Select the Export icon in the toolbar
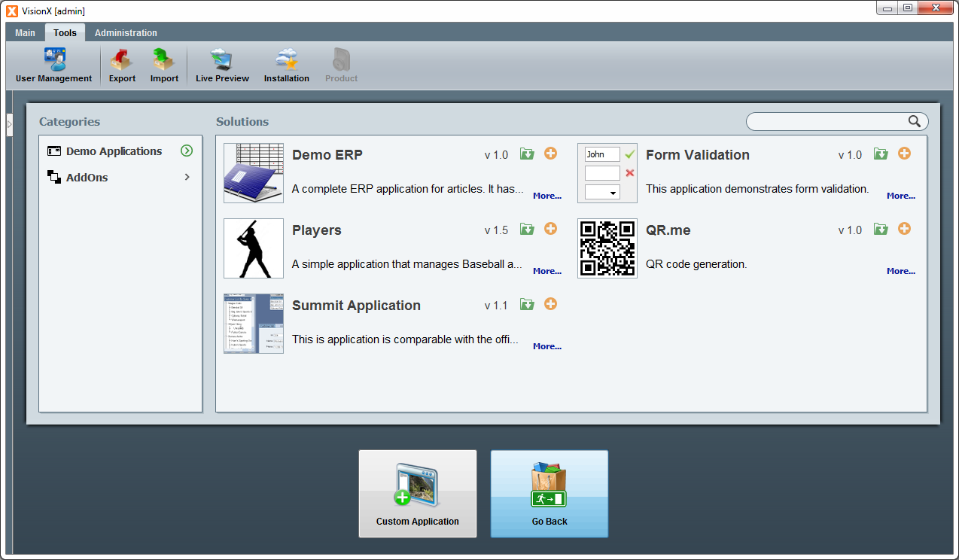959x560 pixels. tap(121, 64)
